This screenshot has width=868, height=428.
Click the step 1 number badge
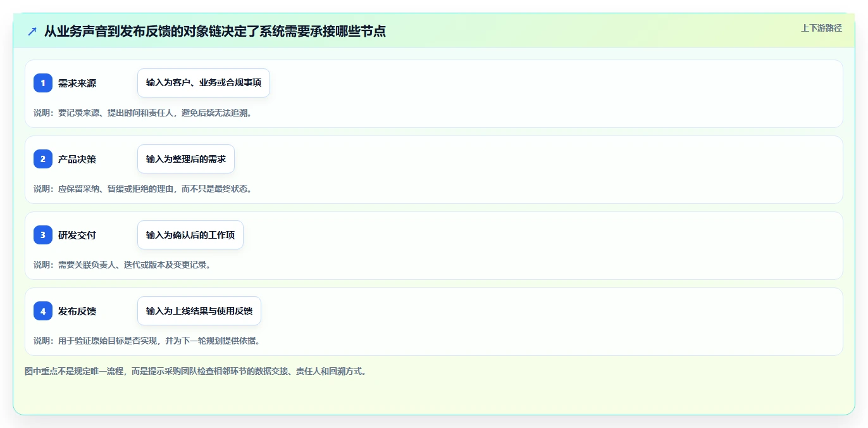pyautogui.click(x=43, y=83)
